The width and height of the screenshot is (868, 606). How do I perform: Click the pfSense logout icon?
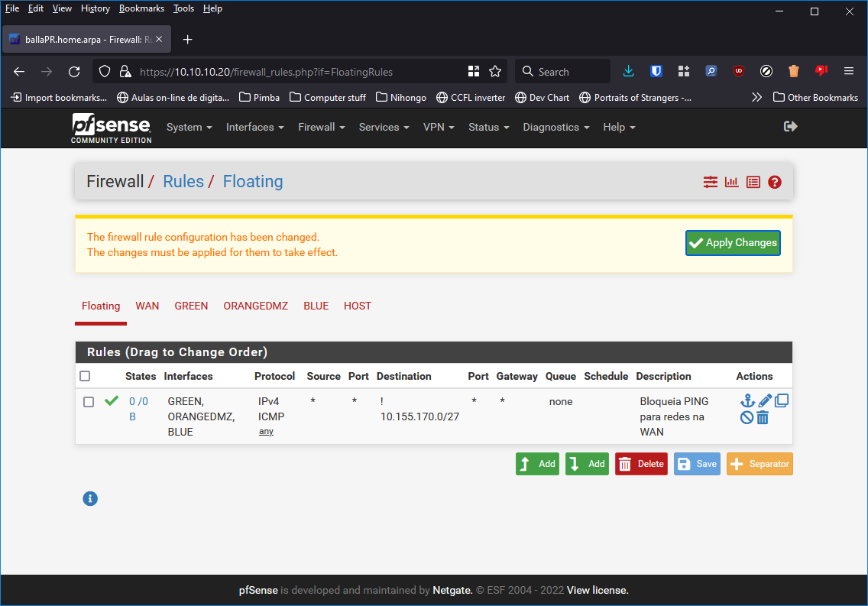[791, 126]
